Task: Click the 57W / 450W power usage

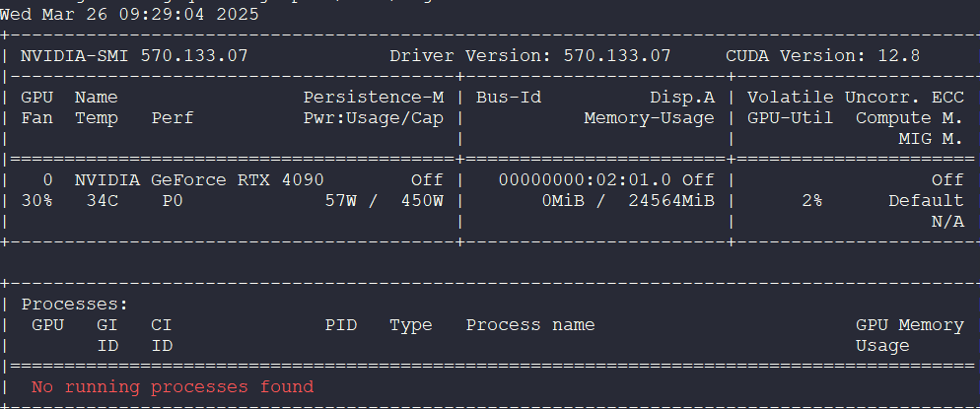Action: pyautogui.click(x=385, y=201)
